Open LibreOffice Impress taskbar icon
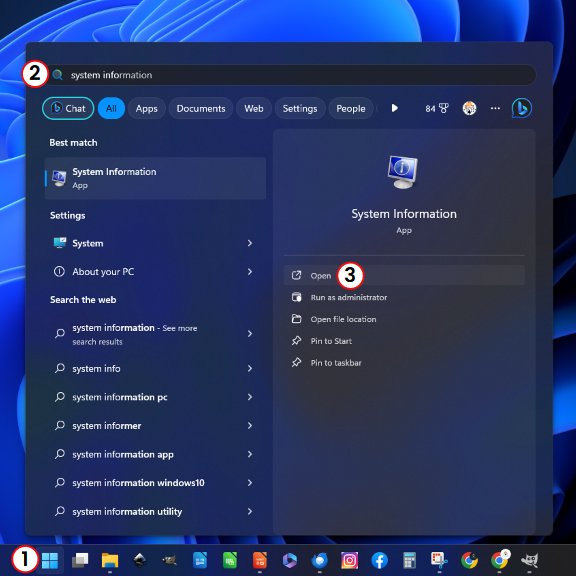The width and height of the screenshot is (576, 576). 260,561
